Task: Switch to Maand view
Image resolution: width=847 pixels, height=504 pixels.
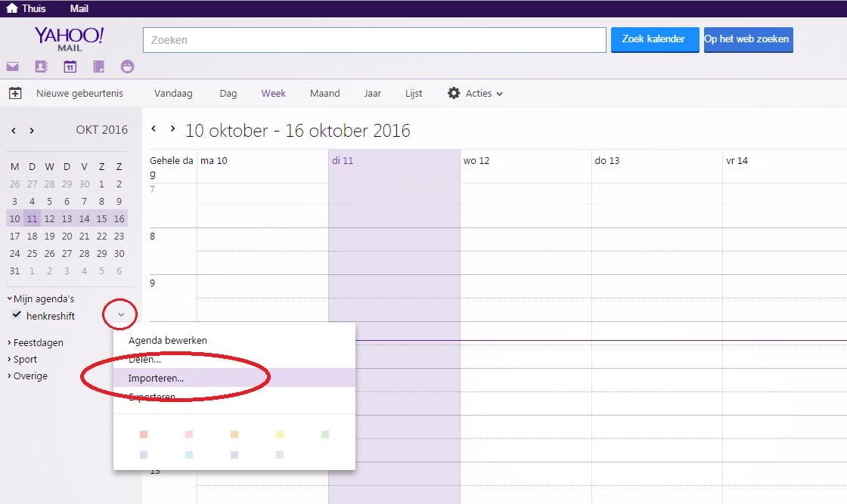Action: pyautogui.click(x=324, y=94)
